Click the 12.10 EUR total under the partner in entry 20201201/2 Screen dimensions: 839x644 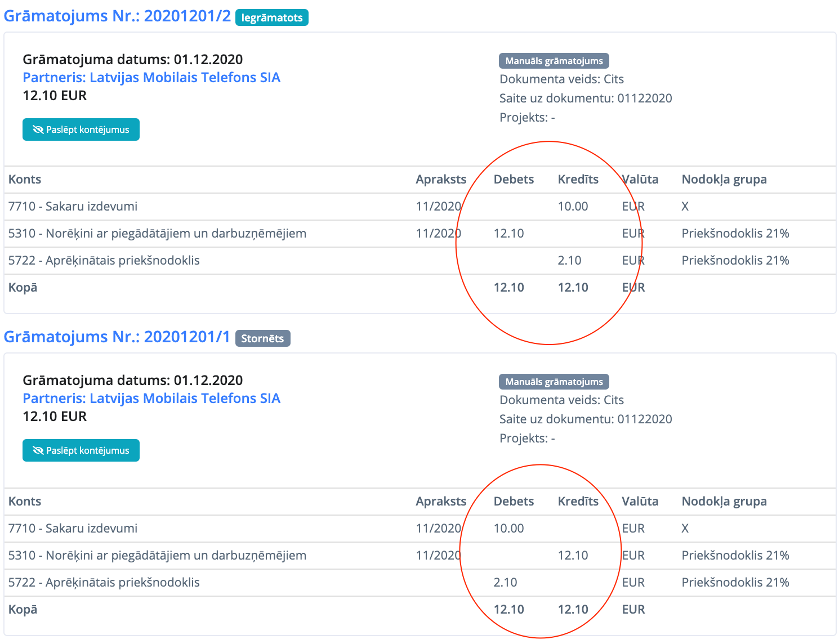[55, 96]
